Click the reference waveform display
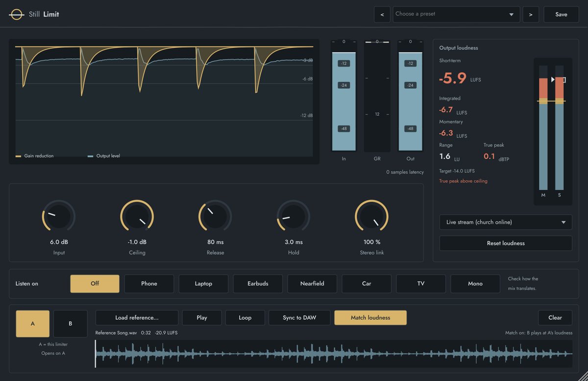588x381 pixels. point(334,354)
